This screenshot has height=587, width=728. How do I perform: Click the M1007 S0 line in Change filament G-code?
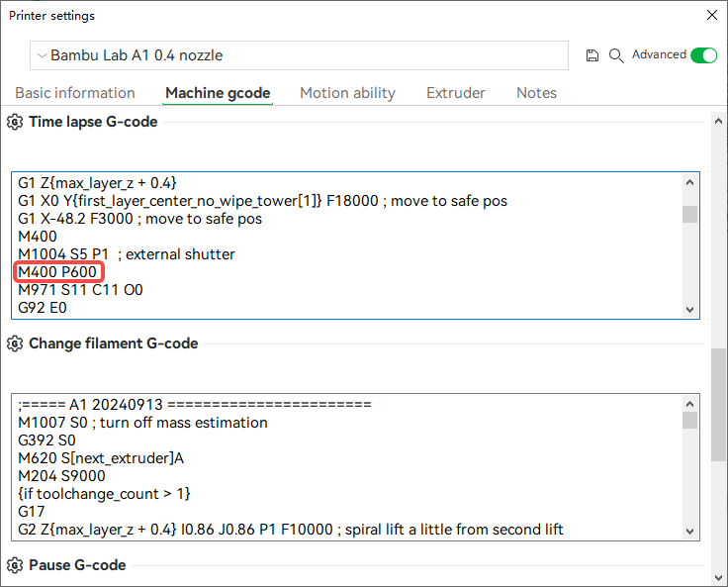(x=142, y=423)
